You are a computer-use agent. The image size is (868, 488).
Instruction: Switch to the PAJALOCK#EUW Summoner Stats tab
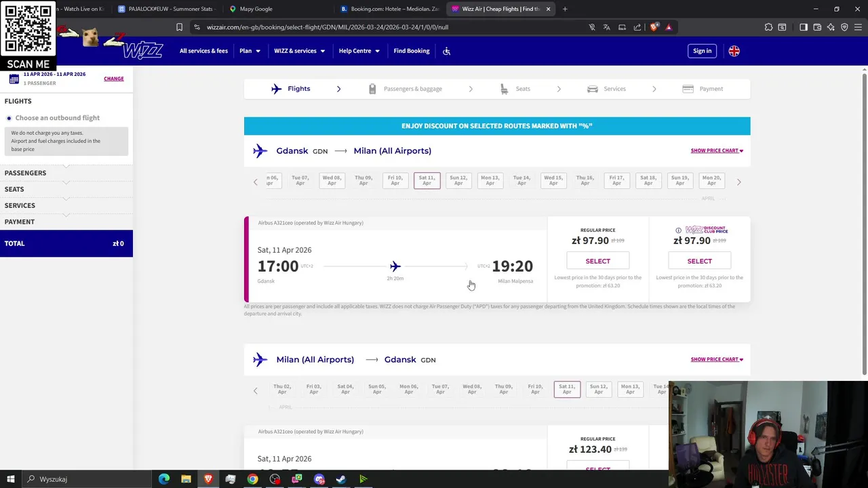point(165,9)
